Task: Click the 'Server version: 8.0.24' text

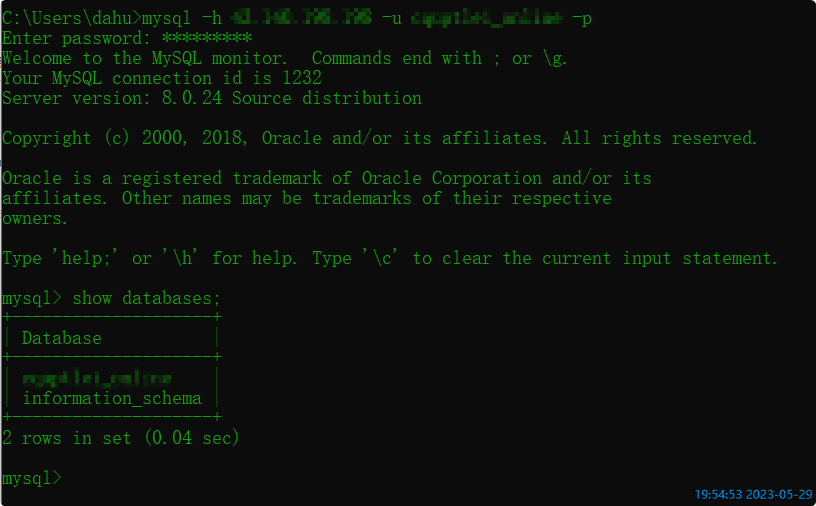Action: [x=112, y=98]
